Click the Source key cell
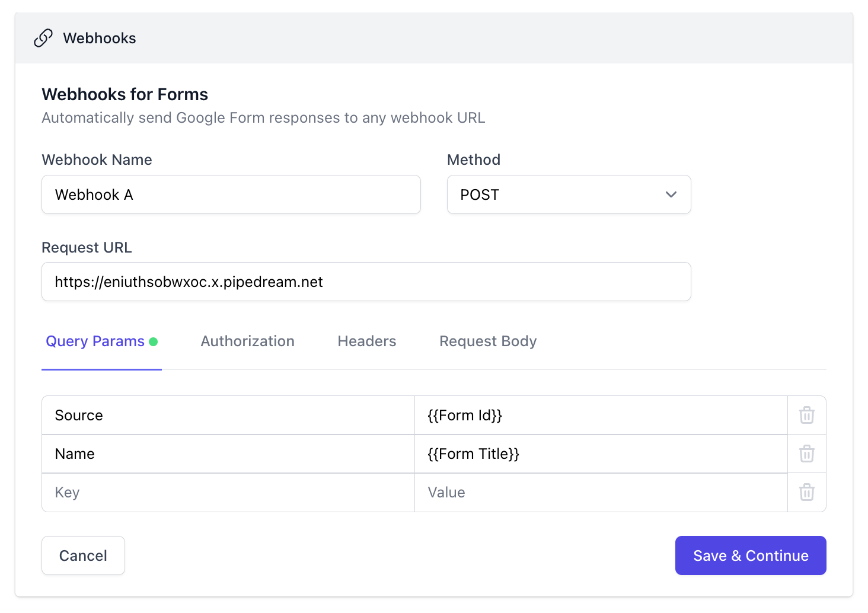Viewport: 868px width, 613px height. [228, 415]
